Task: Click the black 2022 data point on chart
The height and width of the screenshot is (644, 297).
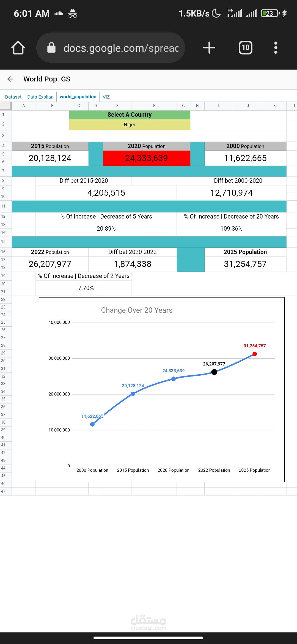Action: [214, 372]
